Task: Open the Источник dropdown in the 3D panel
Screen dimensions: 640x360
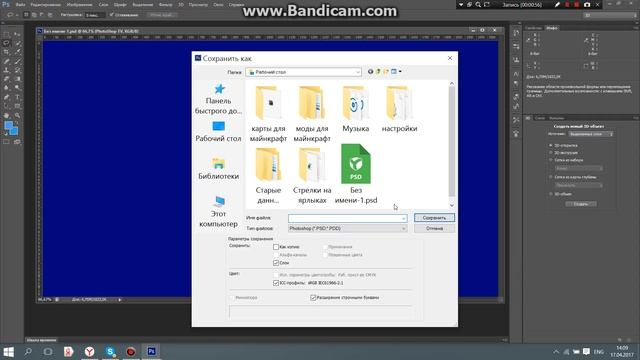Action: coord(591,134)
